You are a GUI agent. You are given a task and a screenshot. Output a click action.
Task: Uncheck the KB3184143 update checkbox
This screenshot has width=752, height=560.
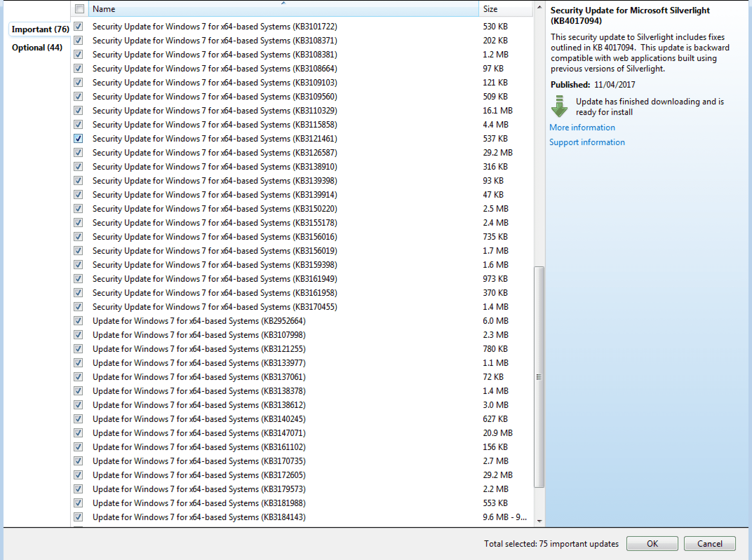[78, 517]
